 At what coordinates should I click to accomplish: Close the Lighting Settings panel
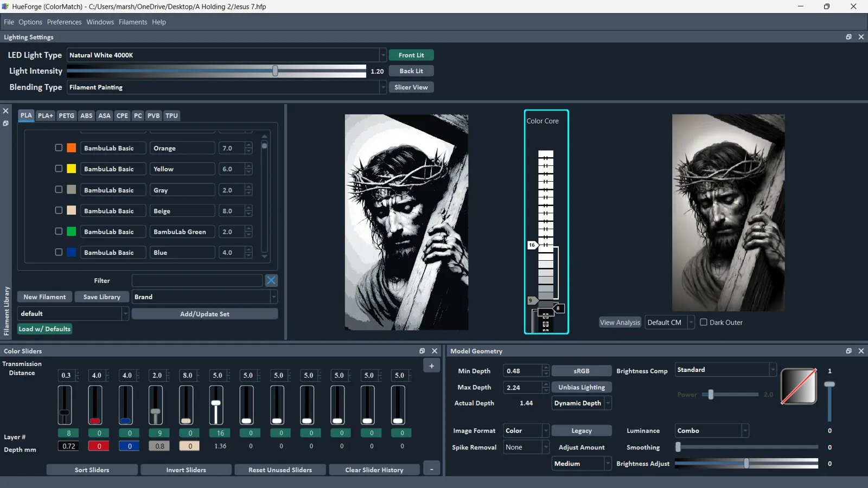pos(861,37)
